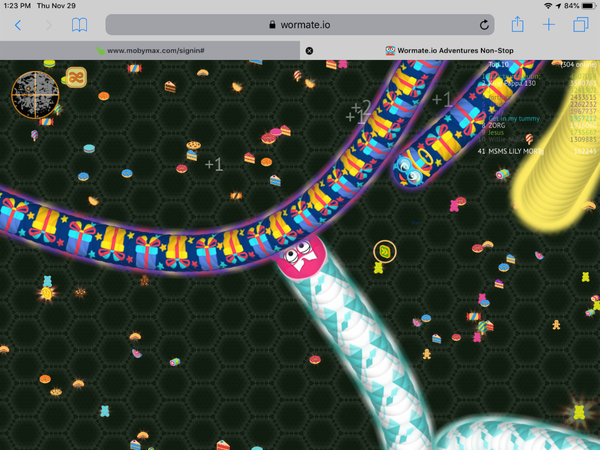Click the wormate.io address bar
Viewport: 600px width, 450px height.
pyautogui.click(x=300, y=25)
